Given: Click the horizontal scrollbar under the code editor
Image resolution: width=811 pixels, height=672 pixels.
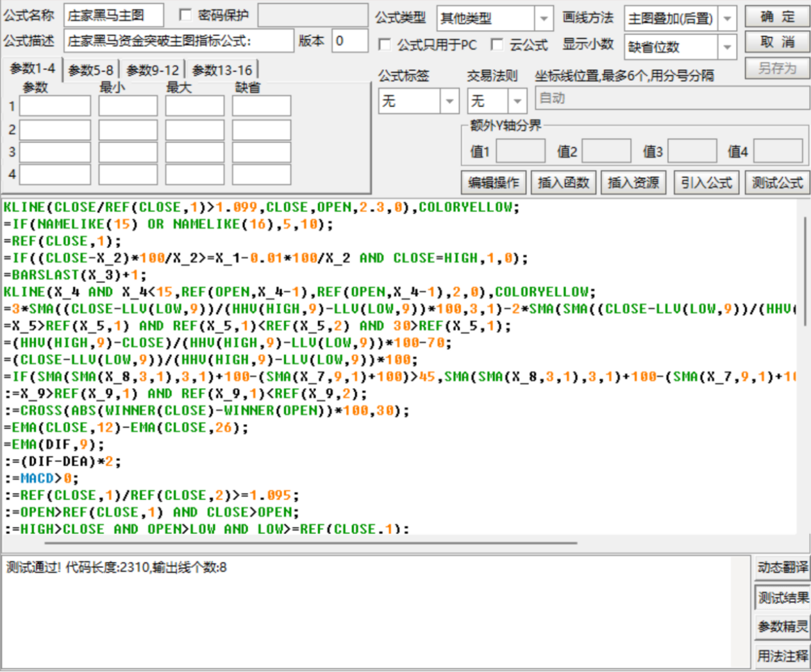Looking at the screenshot, I should [x=311, y=542].
